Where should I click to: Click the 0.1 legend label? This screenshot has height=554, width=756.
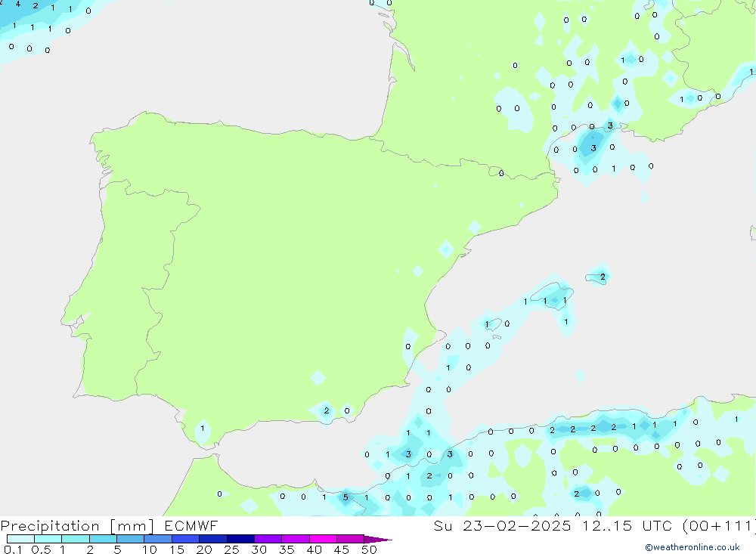pos(13,549)
